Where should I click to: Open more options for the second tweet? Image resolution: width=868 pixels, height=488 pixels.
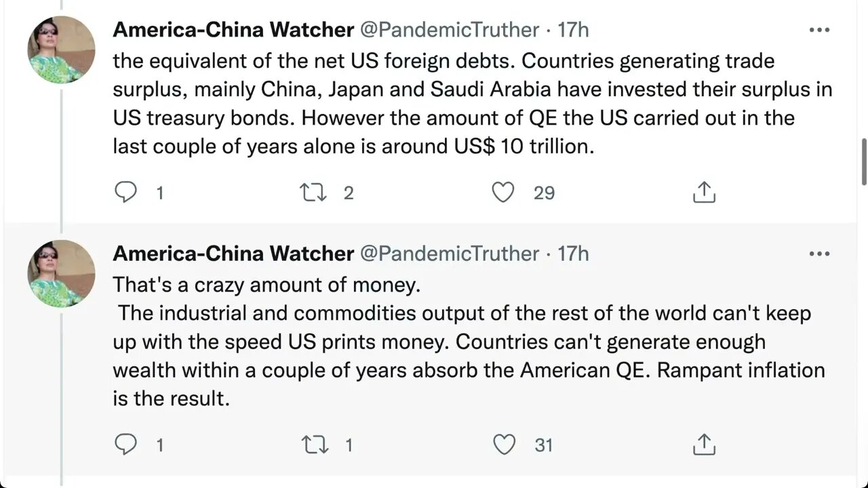(819, 254)
